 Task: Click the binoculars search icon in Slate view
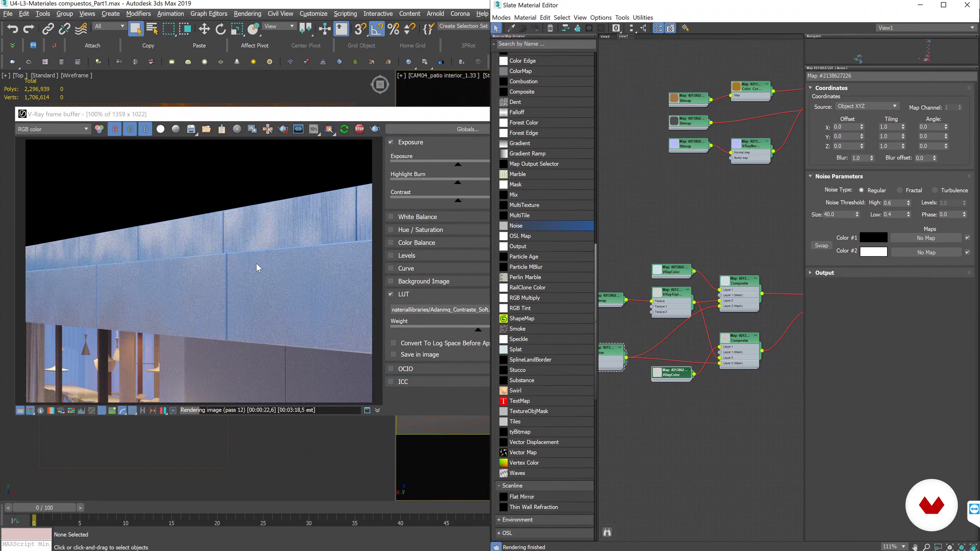click(607, 532)
